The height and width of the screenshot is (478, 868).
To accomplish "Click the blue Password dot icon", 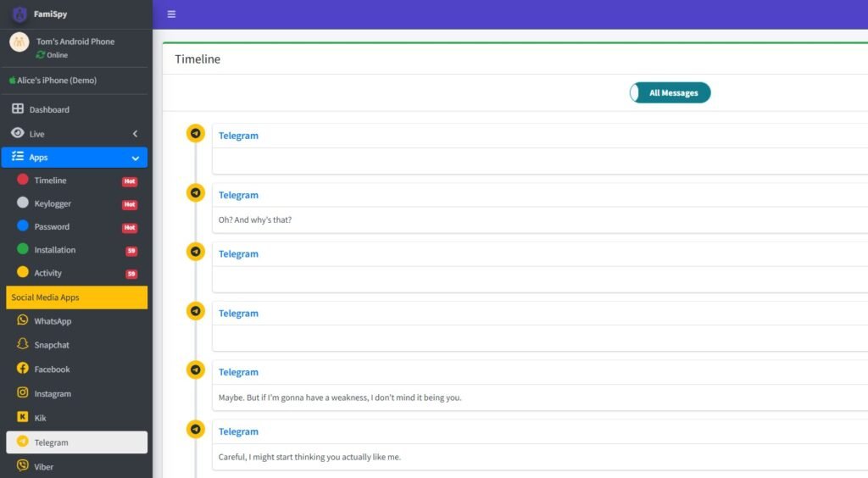I will click(23, 225).
